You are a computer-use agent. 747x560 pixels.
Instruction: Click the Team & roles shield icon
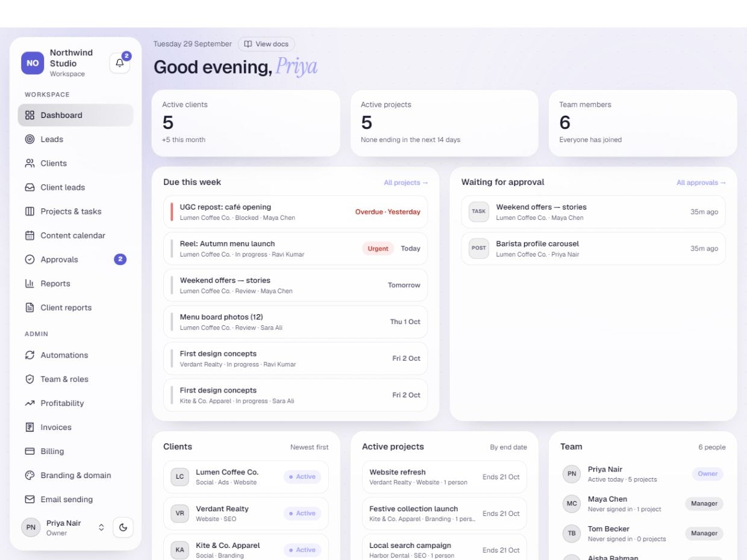(30, 379)
